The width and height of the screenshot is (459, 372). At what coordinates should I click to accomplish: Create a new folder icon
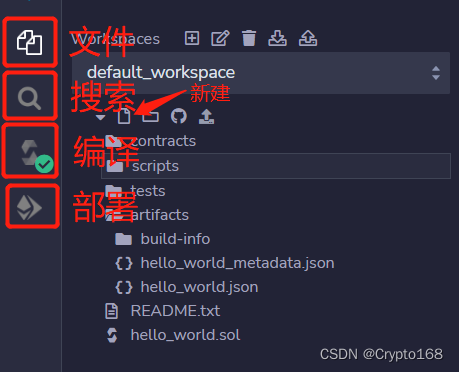[151, 116]
